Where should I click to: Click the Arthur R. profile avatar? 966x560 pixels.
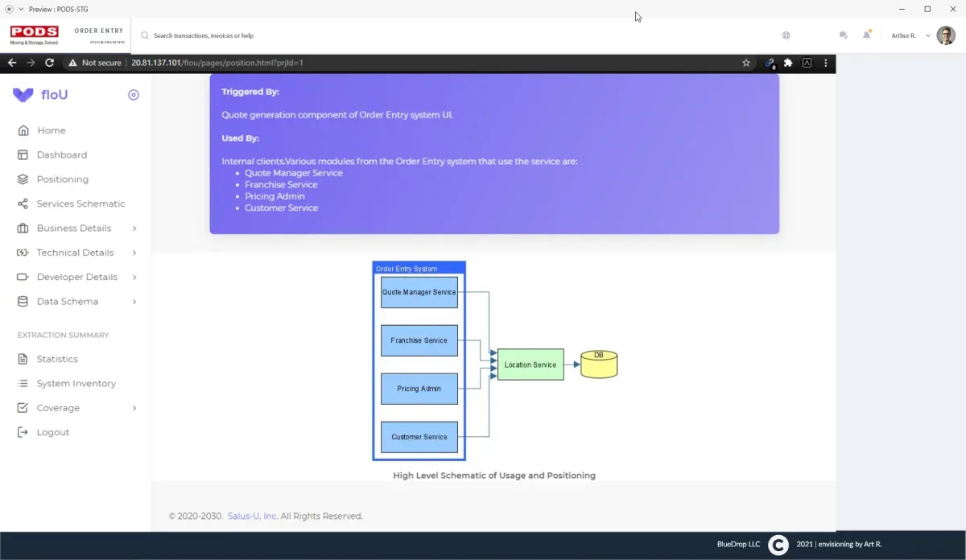(946, 35)
